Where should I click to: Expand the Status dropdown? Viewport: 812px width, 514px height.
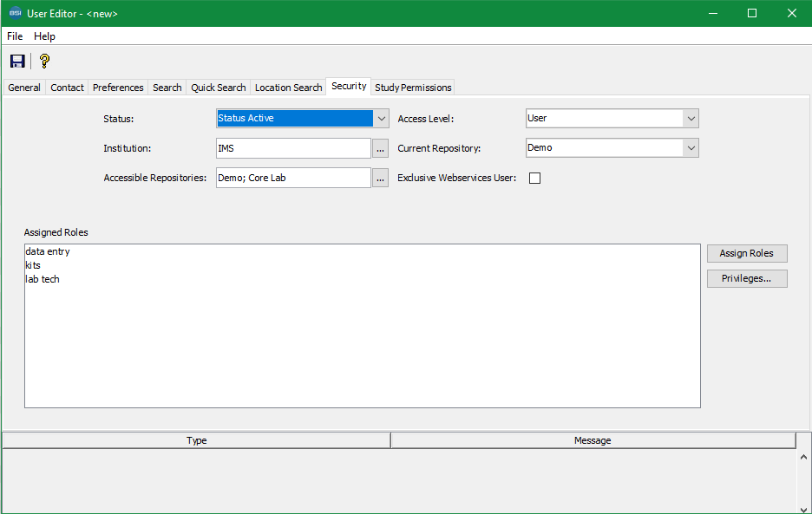(381, 119)
